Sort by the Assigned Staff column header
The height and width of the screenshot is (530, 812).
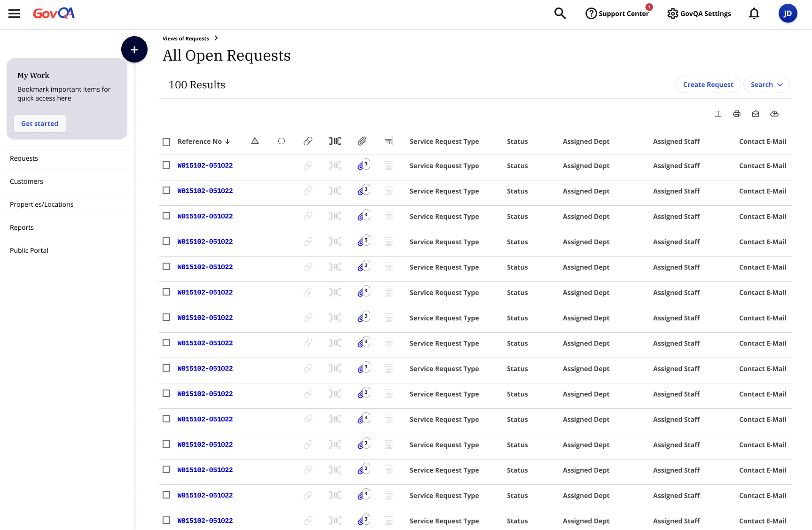click(676, 141)
